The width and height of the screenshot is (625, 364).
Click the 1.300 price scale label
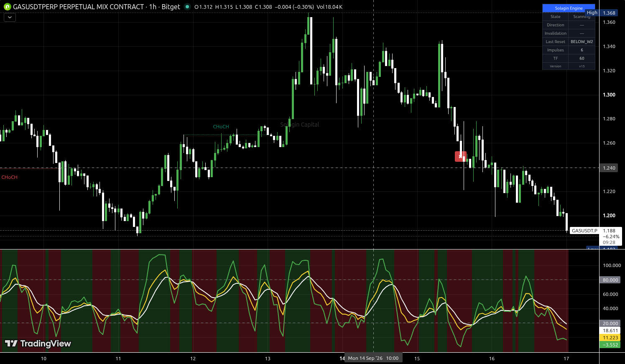pos(609,95)
